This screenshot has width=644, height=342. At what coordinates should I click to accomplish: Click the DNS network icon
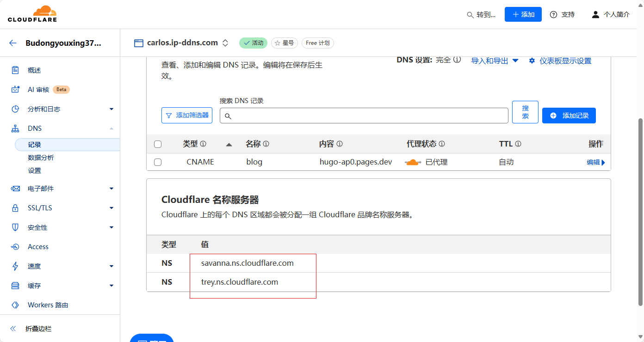pos(15,128)
